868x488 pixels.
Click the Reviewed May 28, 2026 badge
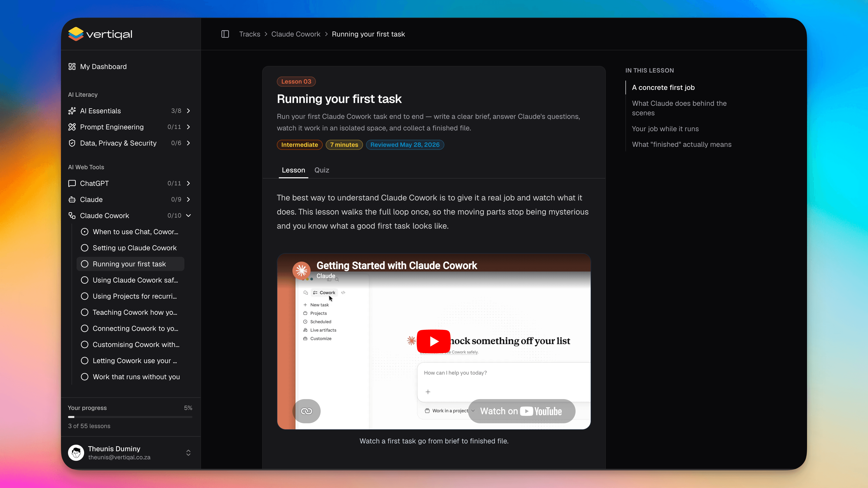405,145
